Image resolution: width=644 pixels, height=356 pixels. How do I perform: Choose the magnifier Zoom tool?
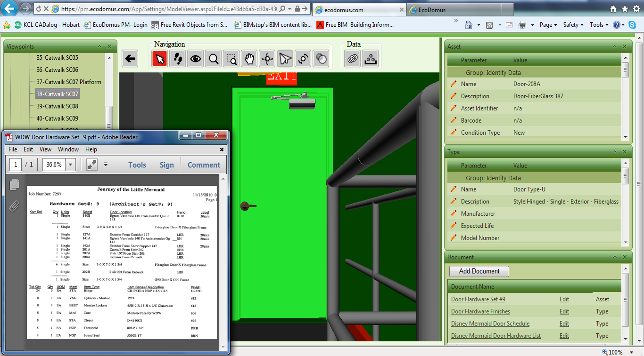213,59
